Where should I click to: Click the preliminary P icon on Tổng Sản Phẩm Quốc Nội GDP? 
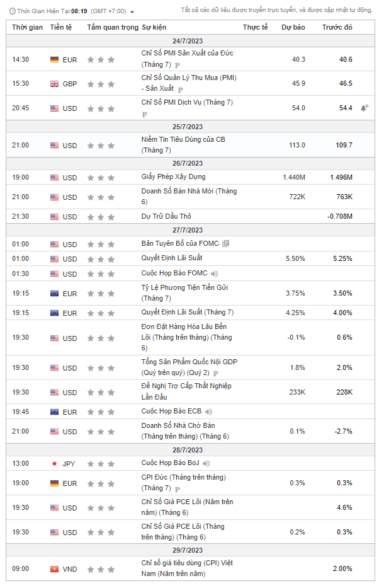coord(215,374)
